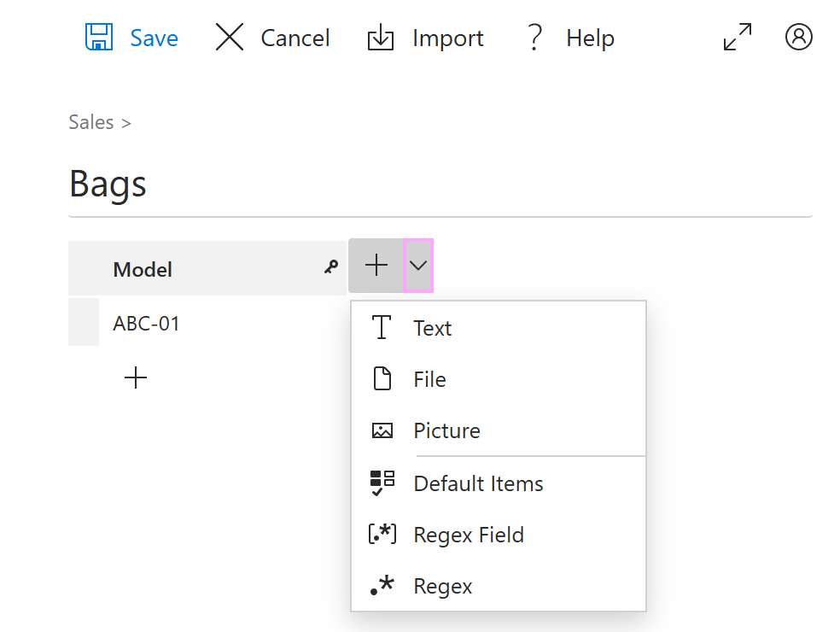Select File from the column type menu
The image size is (840, 632).
[x=429, y=379]
